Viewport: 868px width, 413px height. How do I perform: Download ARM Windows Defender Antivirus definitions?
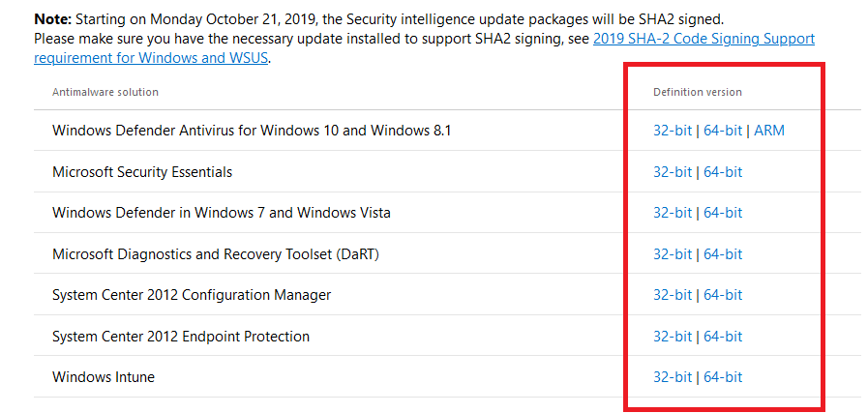[769, 131]
